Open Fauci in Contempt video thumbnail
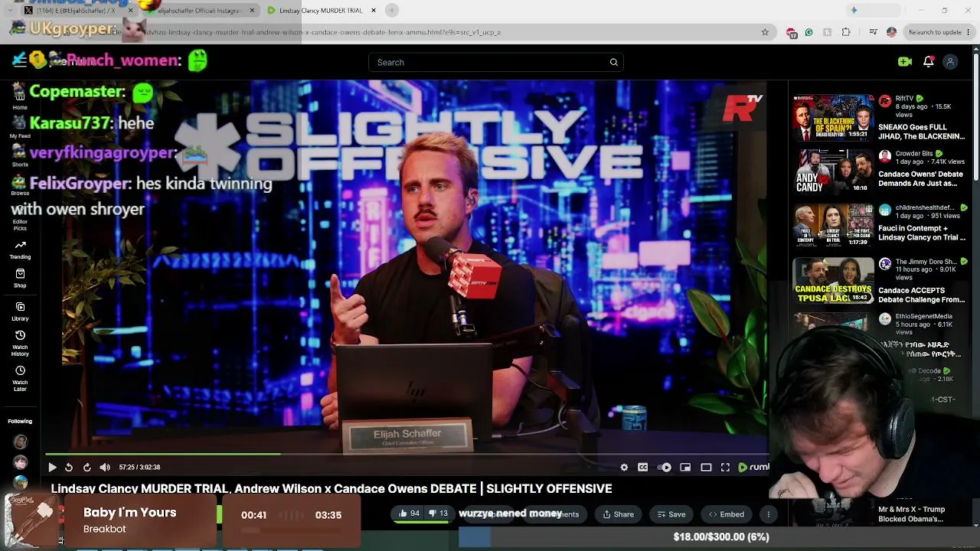The image size is (980, 551). [834, 225]
